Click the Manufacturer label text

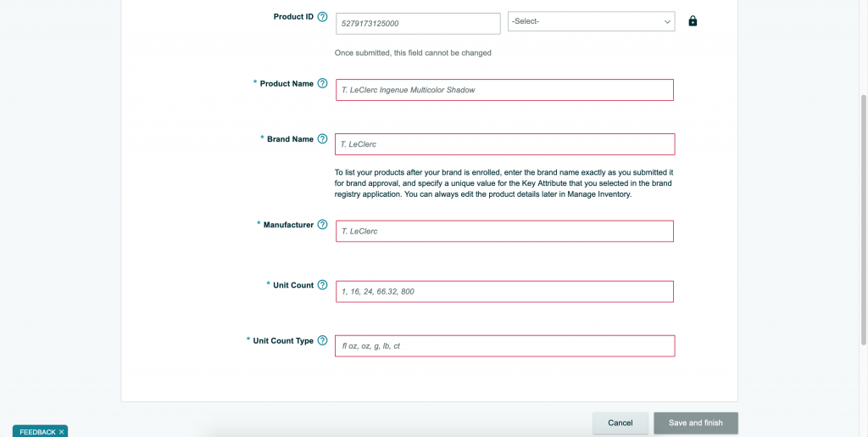tap(288, 225)
